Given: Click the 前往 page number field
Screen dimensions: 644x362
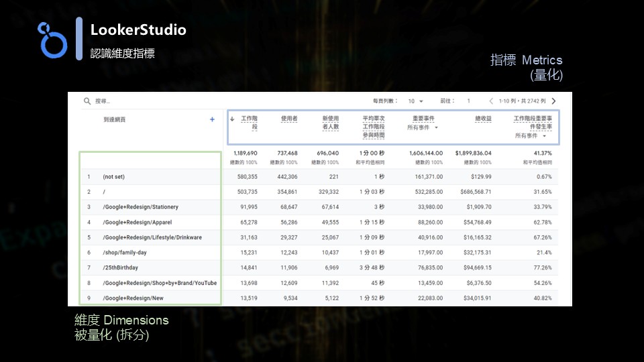Looking at the screenshot, I should point(468,101).
